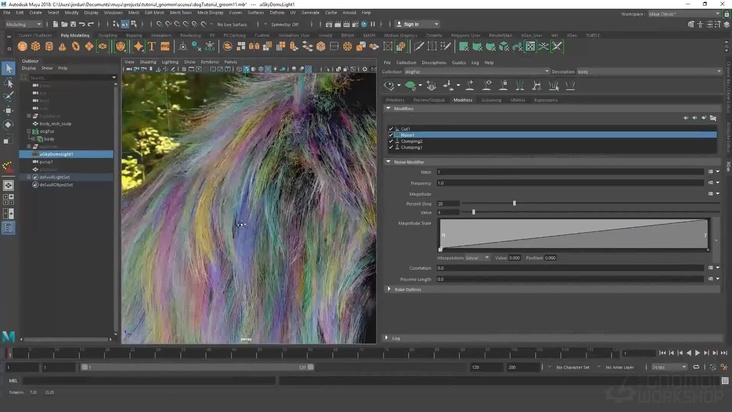Screen dimensions: 732x412
Task: Click the go to start of playback button
Action: (661, 353)
